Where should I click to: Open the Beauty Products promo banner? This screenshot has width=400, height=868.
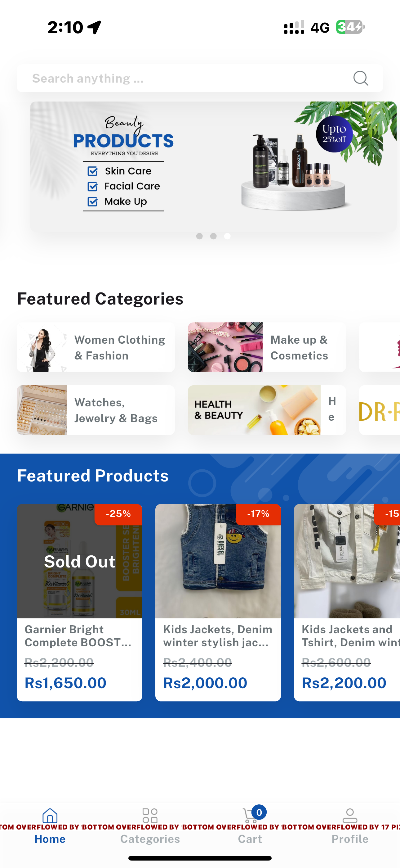click(213, 166)
